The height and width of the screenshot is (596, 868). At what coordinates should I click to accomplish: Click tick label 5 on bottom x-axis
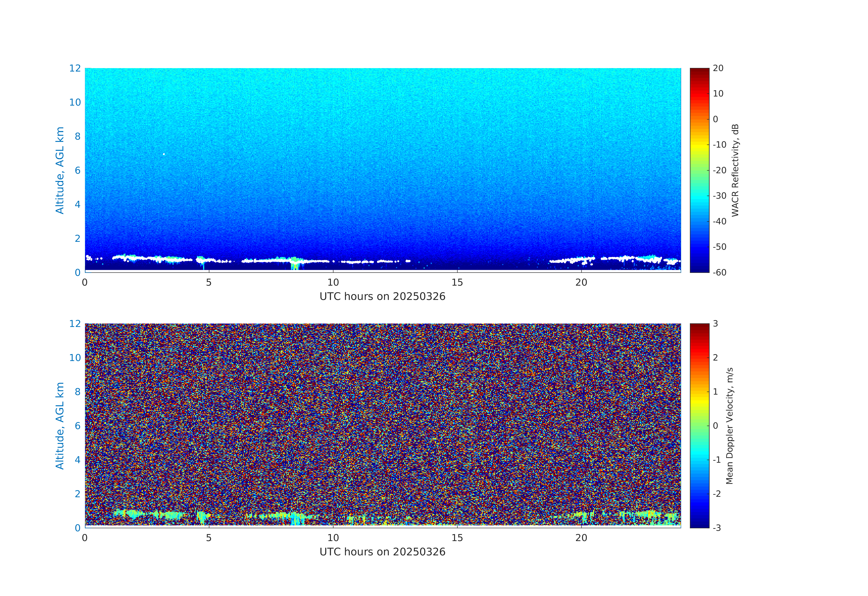pyautogui.click(x=208, y=538)
